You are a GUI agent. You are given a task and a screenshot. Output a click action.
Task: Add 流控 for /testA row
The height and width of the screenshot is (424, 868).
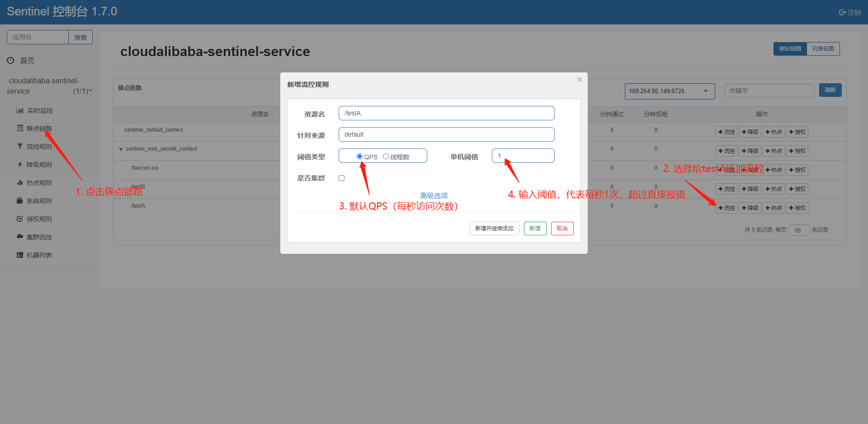[x=726, y=208]
